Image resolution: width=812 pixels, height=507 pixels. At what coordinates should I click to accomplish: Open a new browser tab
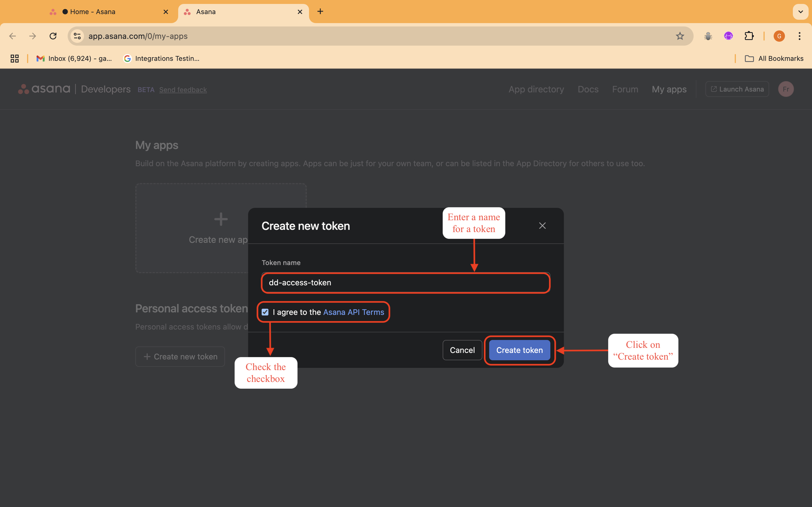click(320, 12)
